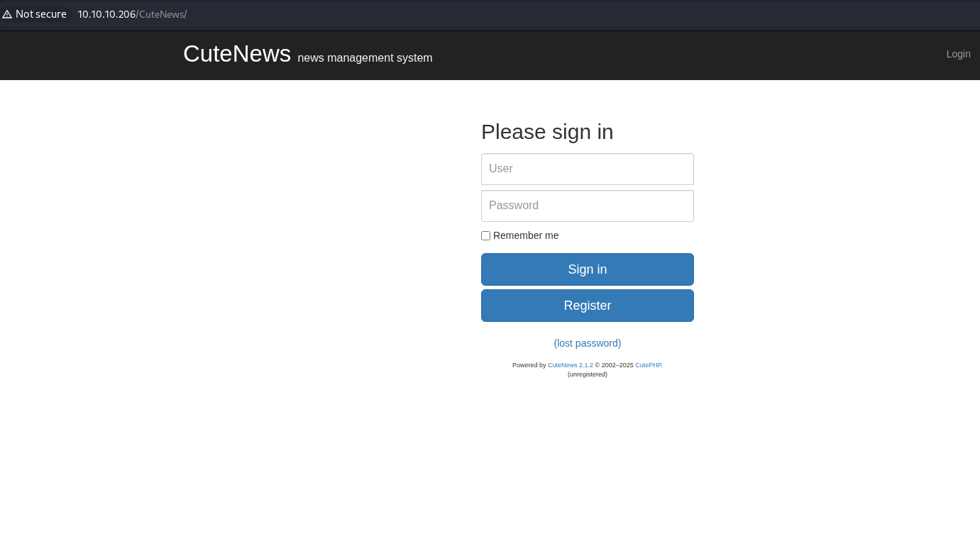Focus the User input field
The image size is (980, 536).
click(x=587, y=169)
